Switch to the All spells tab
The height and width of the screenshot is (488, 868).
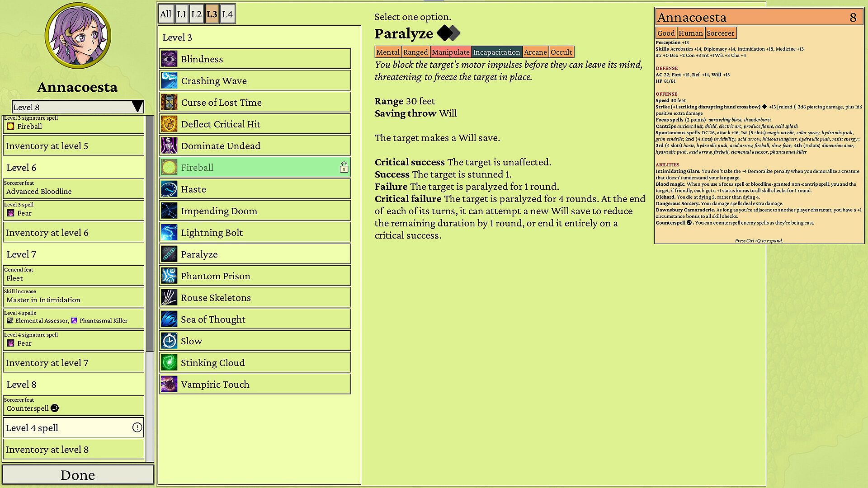tap(165, 14)
